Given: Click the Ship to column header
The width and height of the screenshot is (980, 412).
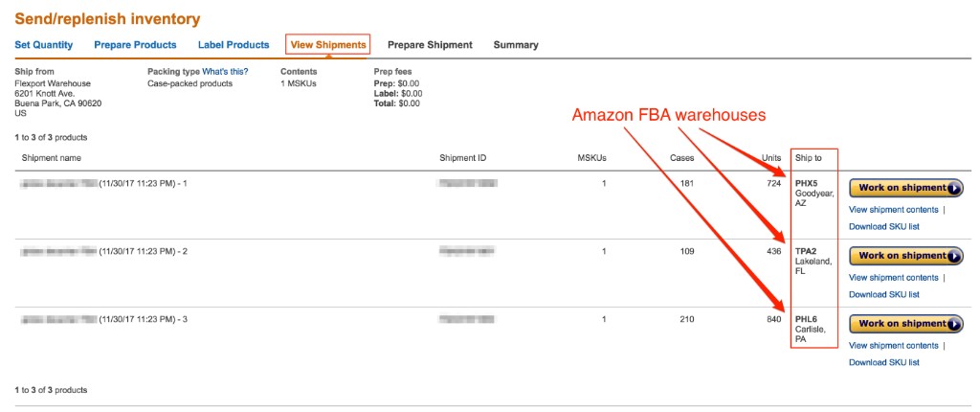Looking at the screenshot, I should [x=808, y=158].
